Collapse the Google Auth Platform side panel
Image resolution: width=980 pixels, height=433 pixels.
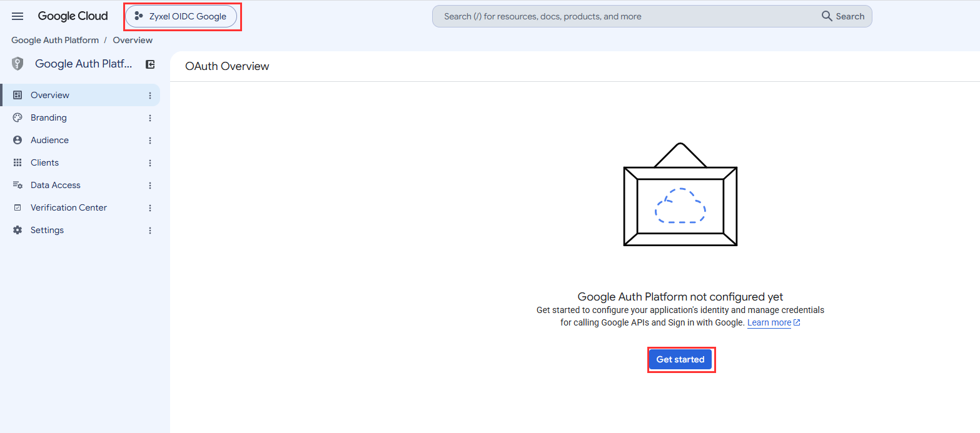pos(150,64)
